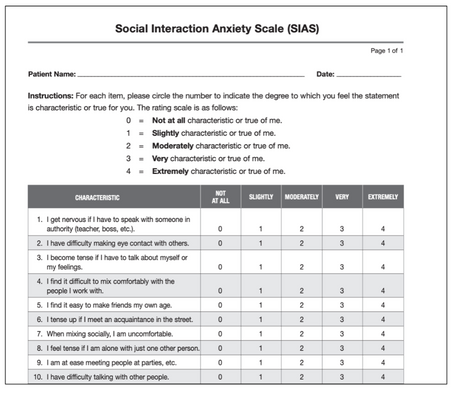Click the Date blank line

click(x=369, y=74)
